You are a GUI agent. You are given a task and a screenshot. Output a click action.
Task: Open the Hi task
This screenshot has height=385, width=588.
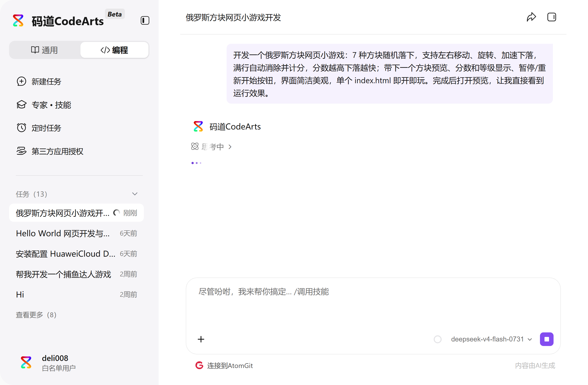tap(77, 295)
